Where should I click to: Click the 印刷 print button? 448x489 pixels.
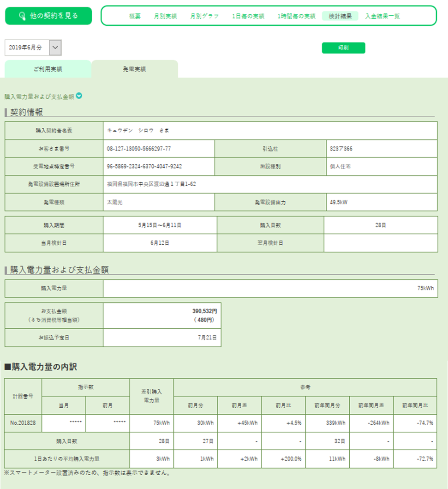[x=343, y=48]
